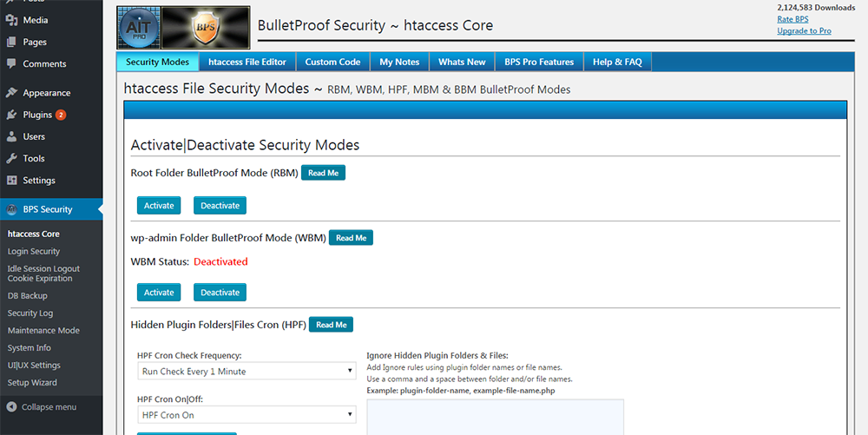868x435 pixels.
Task: Click the Tools wrench icon
Action: pos(11,158)
